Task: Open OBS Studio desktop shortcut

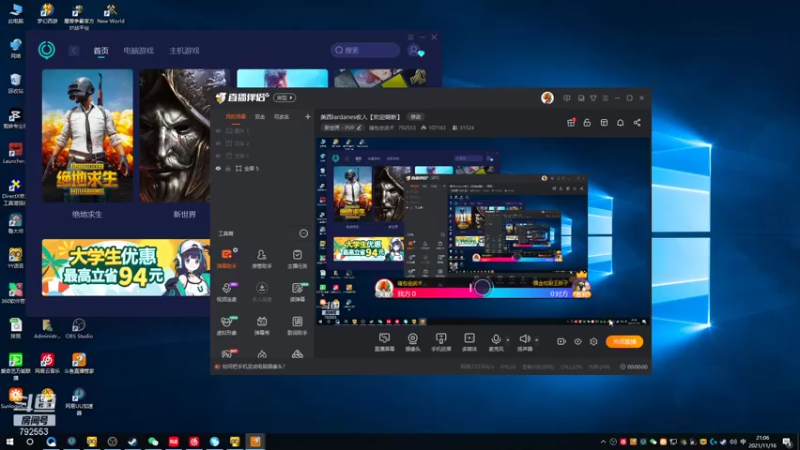Action: coord(79,329)
